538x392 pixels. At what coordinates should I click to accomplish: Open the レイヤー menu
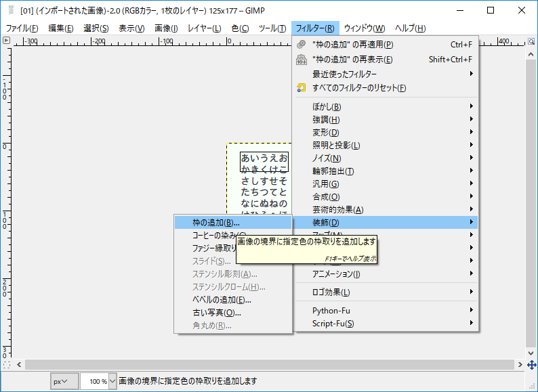point(204,28)
